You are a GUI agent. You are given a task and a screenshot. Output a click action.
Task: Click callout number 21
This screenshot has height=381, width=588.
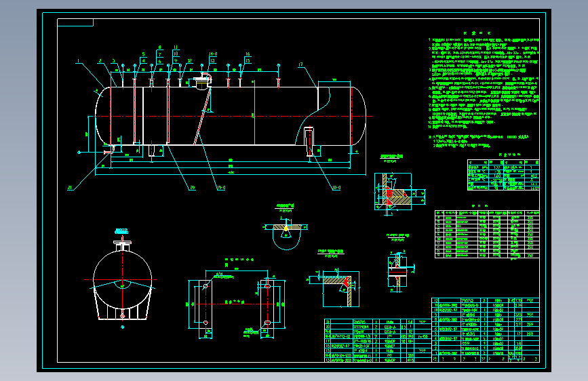point(70,188)
